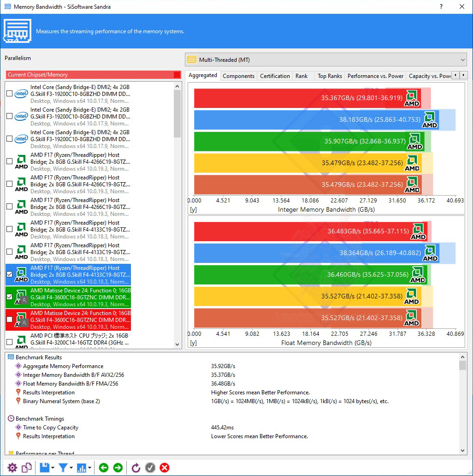
Task: Click the Benchmark Timings heading
Action: point(40,419)
